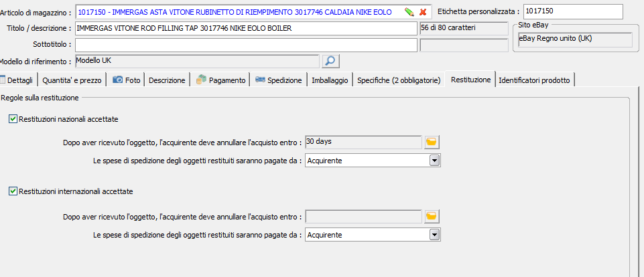Viewport: 644px width, 277px height.
Task: Open the Identificatori prodotto tab
Action: tap(534, 80)
